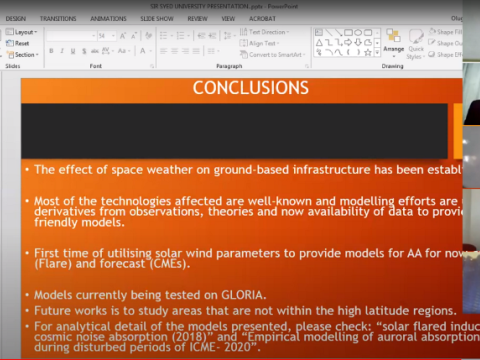
Task: Toggle italic formatting
Action: [62, 51]
